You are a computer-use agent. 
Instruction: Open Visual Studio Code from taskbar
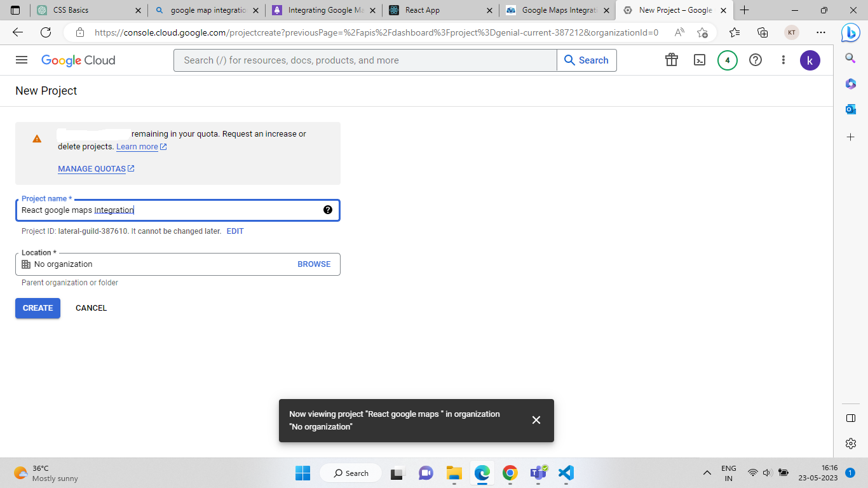tap(566, 473)
